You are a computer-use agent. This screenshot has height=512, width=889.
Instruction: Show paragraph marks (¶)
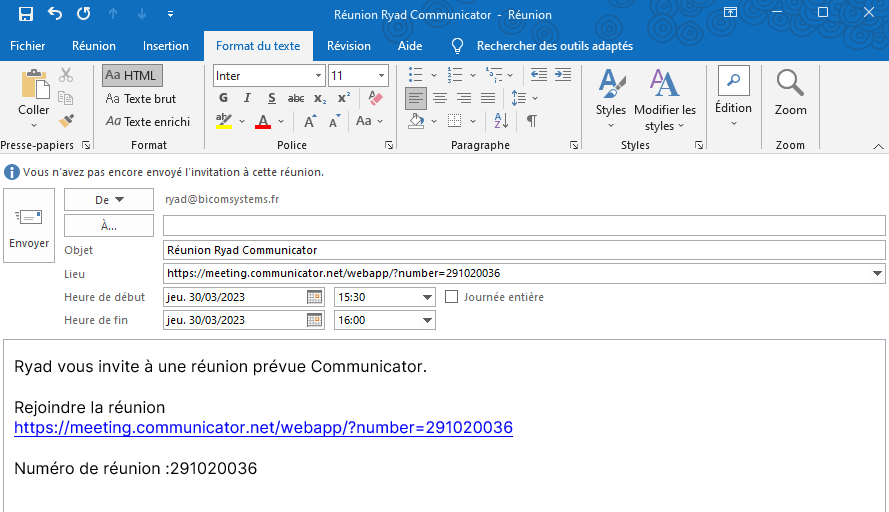point(532,121)
